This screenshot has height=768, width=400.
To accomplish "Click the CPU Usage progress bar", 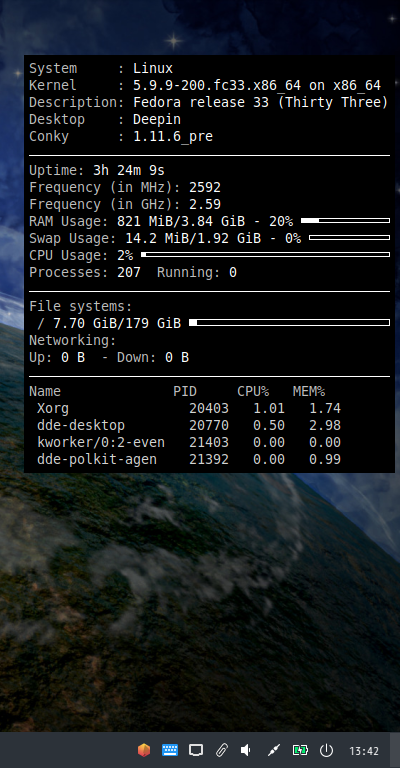I will [x=265, y=255].
